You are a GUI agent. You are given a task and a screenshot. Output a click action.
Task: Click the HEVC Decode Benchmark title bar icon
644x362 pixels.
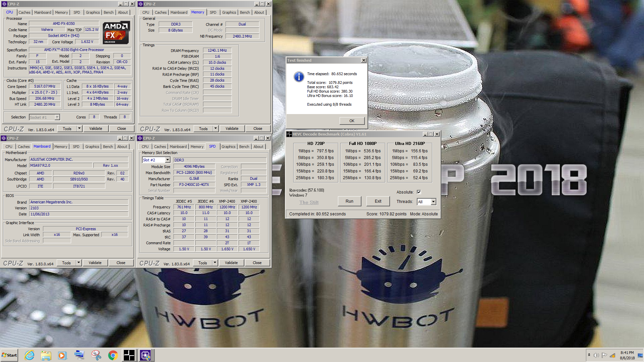pyautogui.click(x=289, y=134)
